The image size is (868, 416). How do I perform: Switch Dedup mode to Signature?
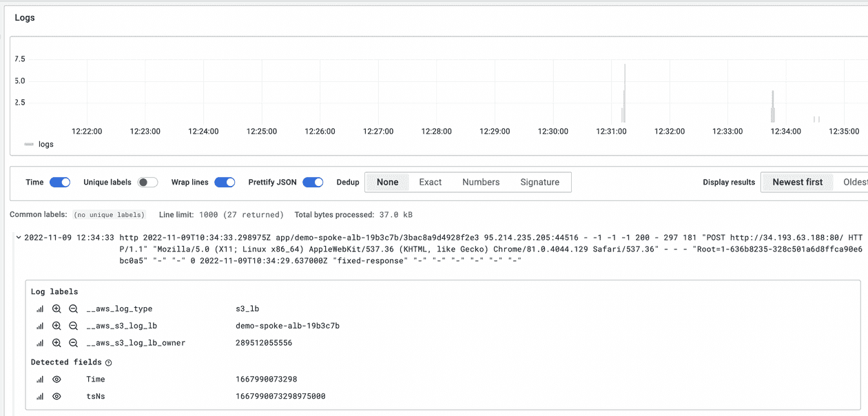(x=540, y=182)
